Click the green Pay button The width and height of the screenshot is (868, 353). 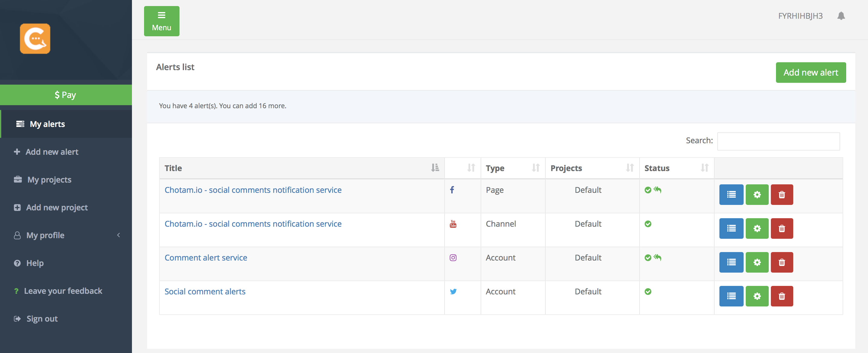tap(66, 95)
